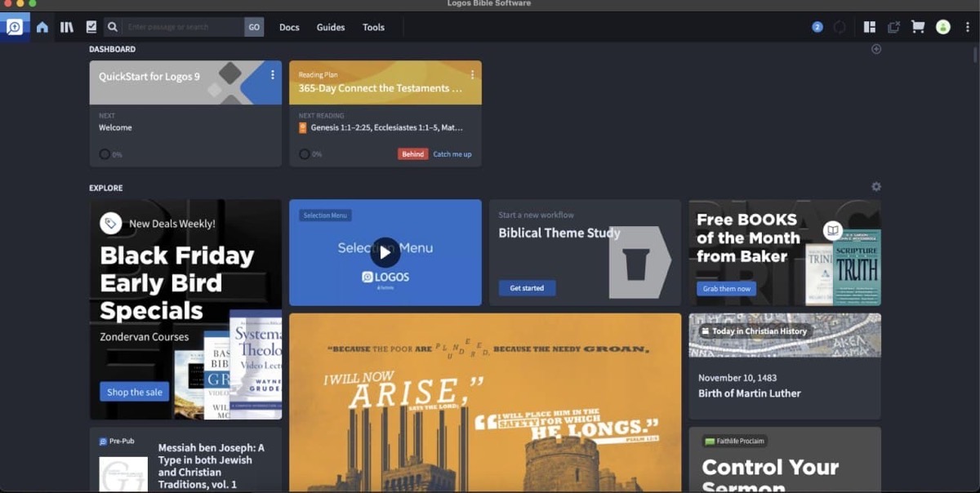Open QuickStart for Logos 9 card menu

click(273, 75)
